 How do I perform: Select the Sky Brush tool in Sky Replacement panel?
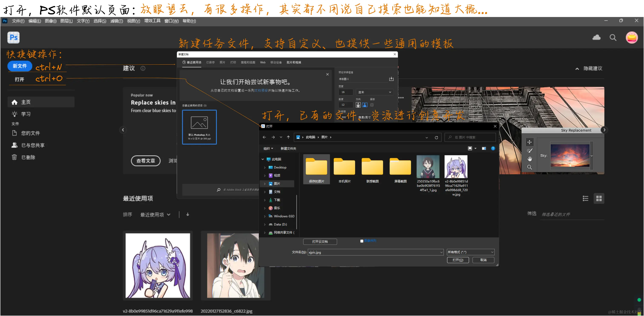[x=529, y=151]
